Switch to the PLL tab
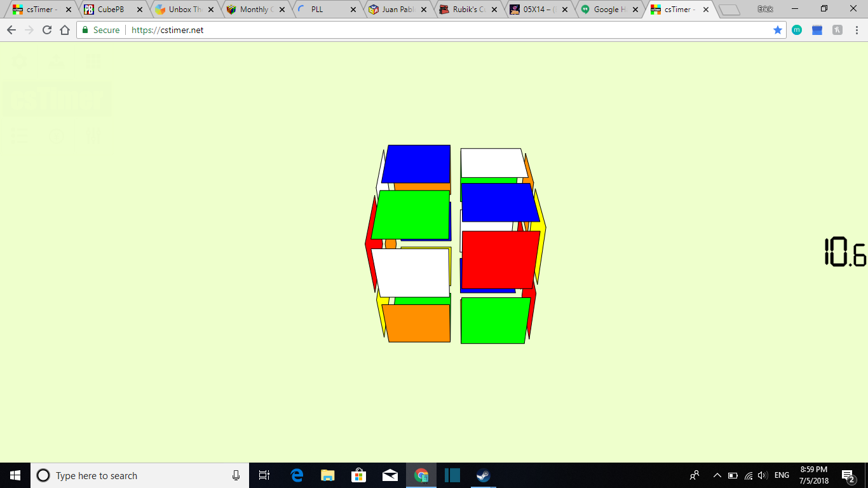This screenshot has height=488, width=868. coord(325,10)
